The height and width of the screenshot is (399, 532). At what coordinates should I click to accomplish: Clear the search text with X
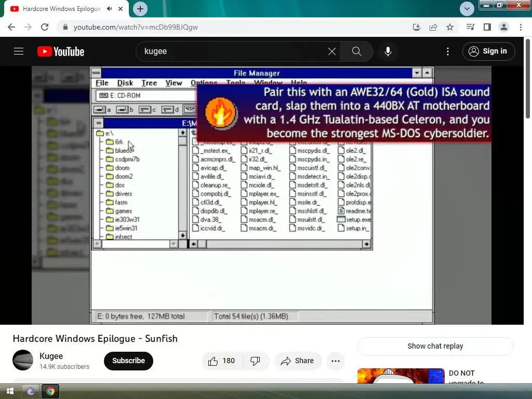tap(332, 51)
